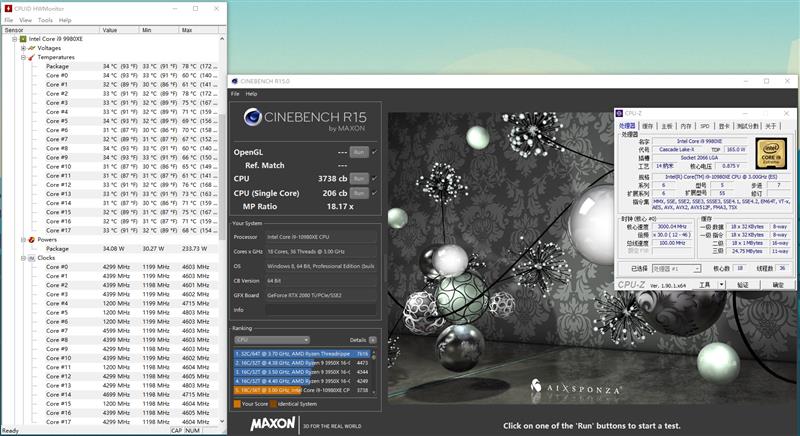Viewport: 800px width, 436px height.
Task: Click the Voltages node icon in HWMonitor
Action: click(x=32, y=48)
